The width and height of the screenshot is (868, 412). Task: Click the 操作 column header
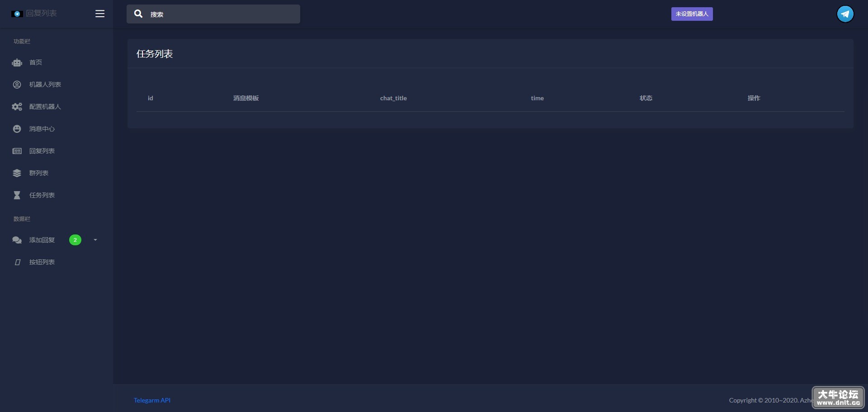(x=754, y=98)
